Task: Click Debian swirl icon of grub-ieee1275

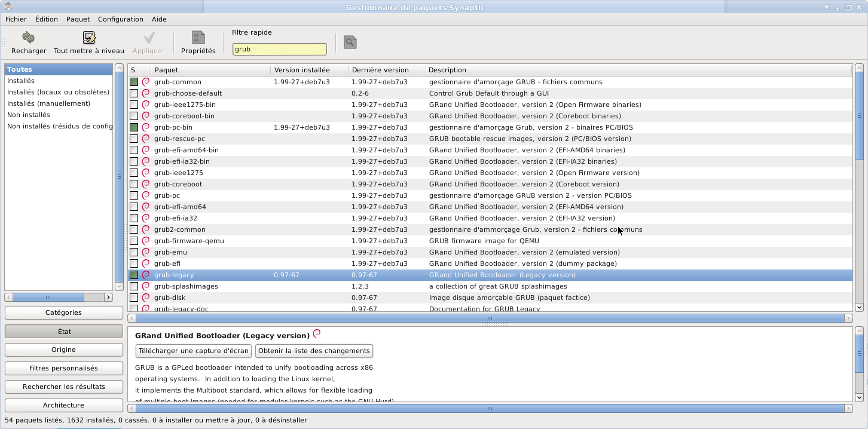Action: click(146, 173)
